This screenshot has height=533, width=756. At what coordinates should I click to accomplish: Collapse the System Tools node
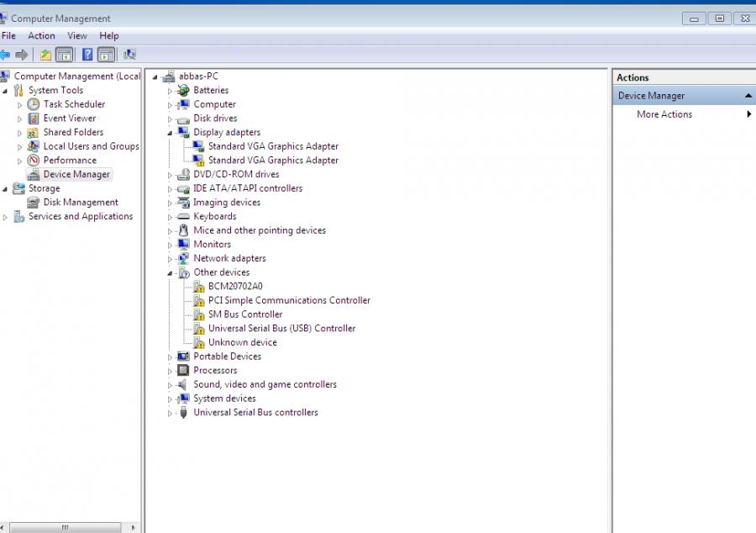5,91
